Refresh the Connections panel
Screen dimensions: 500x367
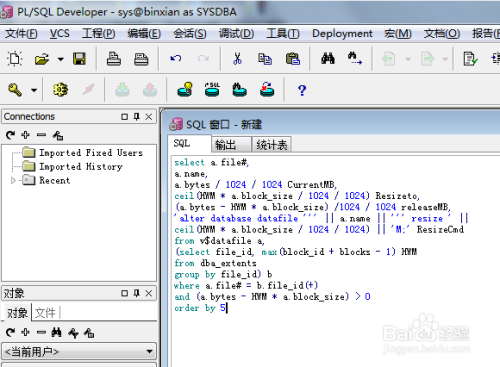[10, 135]
